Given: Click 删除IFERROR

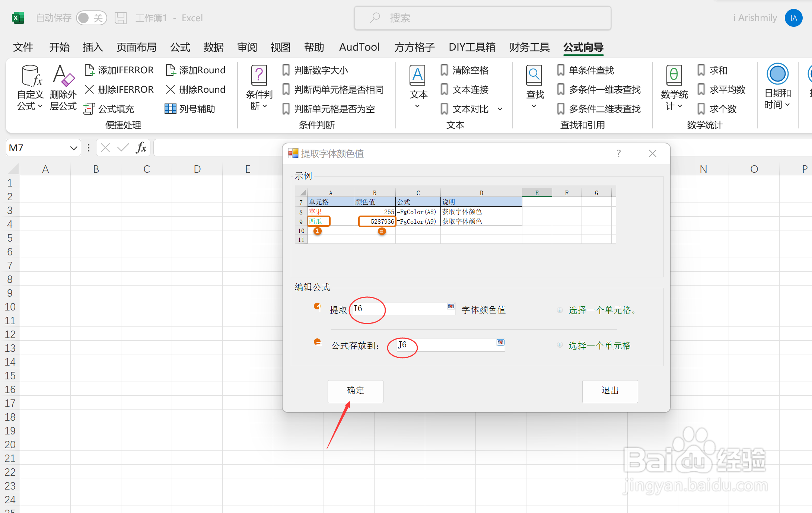Looking at the screenshot, I should 119,89.
